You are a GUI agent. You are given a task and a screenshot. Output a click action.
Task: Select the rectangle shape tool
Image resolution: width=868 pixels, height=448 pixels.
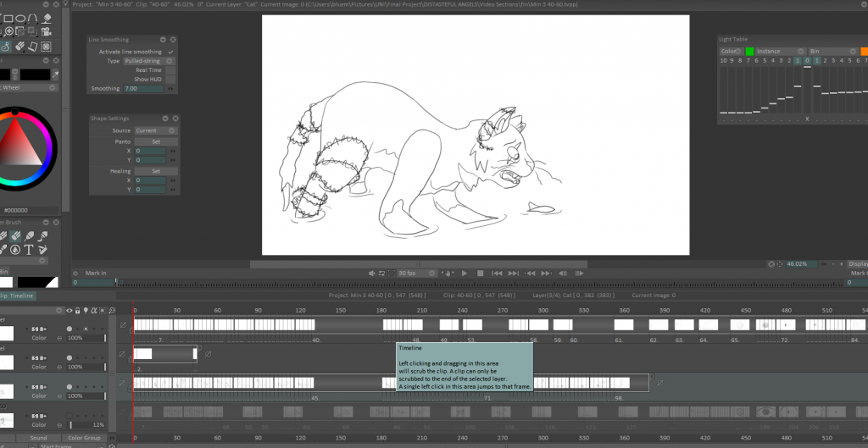[x=8, y=19]
